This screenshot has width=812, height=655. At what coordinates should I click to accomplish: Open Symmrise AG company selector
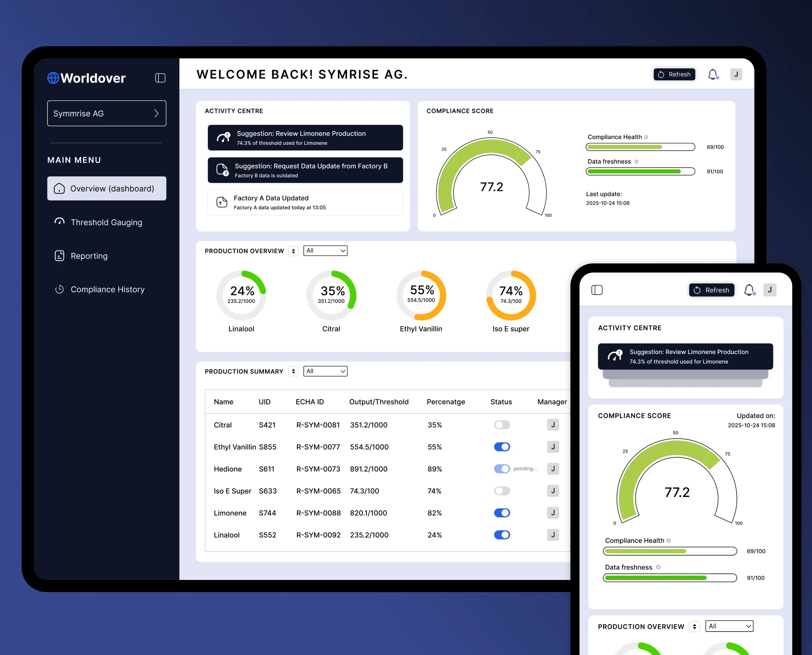point(107,113)
